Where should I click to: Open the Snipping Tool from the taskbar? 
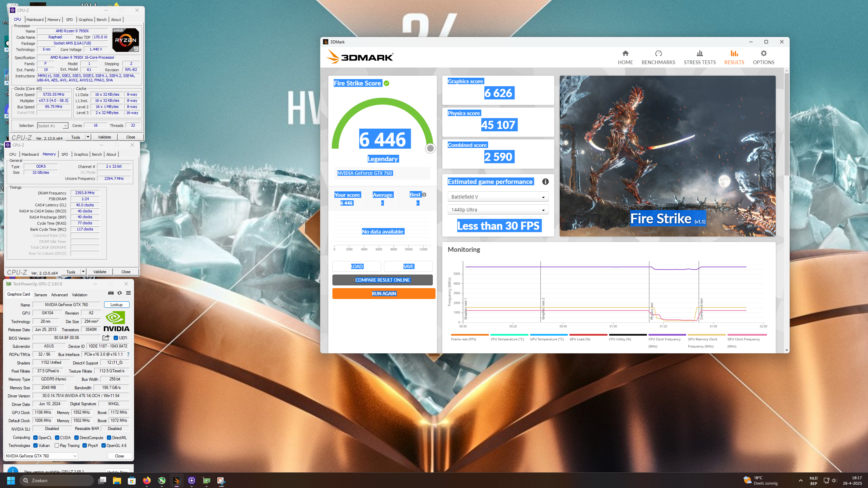point(221,480)
